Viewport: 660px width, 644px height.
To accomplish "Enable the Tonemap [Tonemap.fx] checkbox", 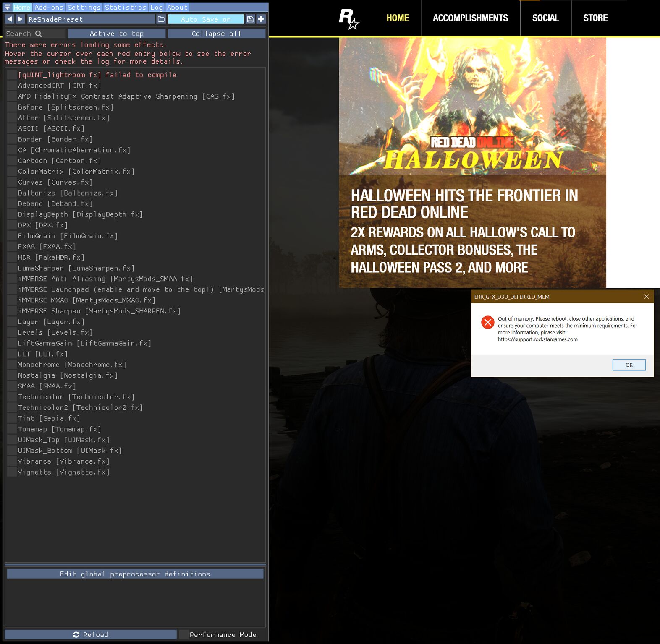I will click(12, 429).
